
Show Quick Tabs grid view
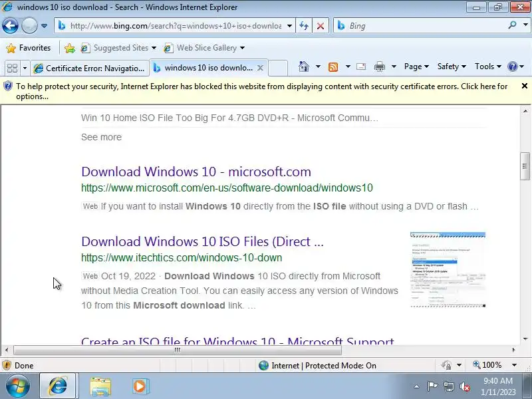click(13, 68)
